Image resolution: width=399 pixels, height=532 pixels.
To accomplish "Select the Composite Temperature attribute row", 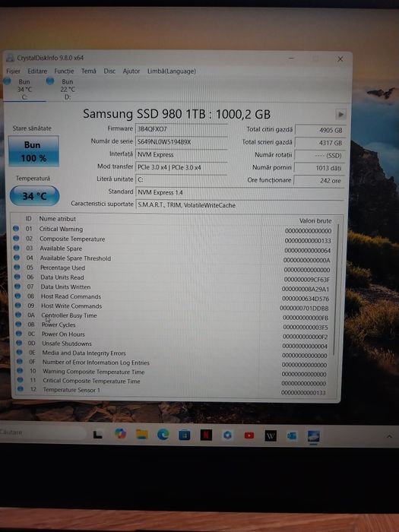I will tap(173, 239).
